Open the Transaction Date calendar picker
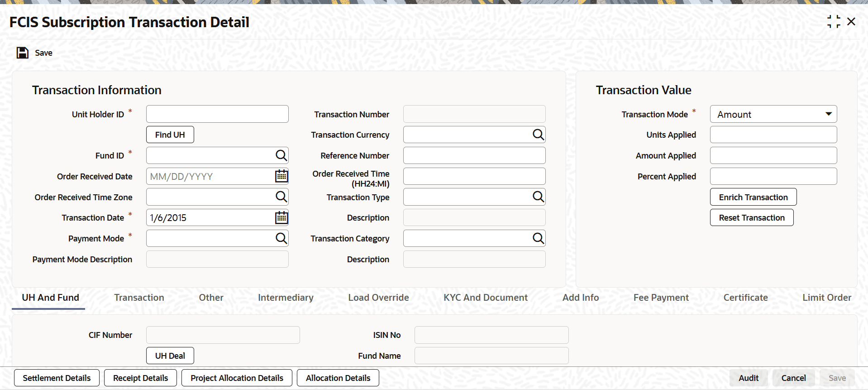The height and width of the screenshot is (390, 868). point(281,217)
